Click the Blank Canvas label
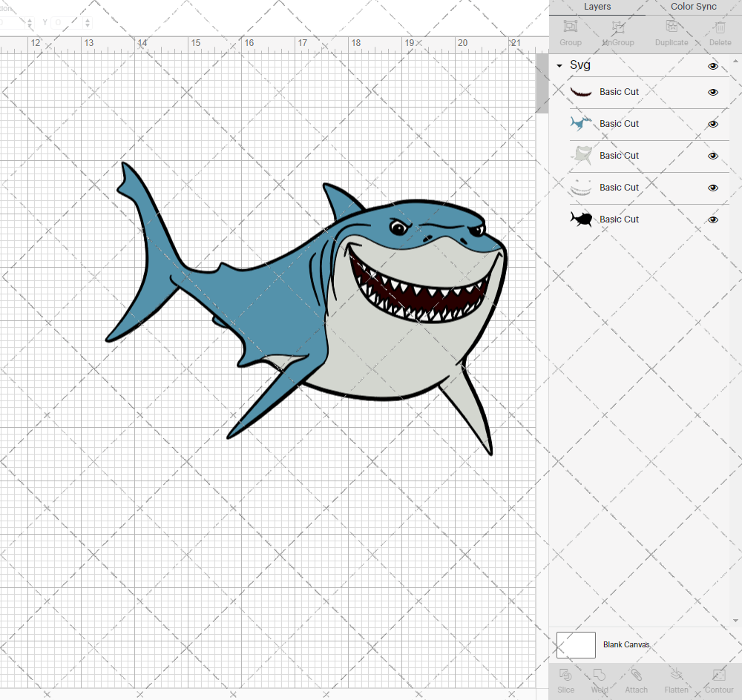The image size is (742, 700). coord(626,644)
